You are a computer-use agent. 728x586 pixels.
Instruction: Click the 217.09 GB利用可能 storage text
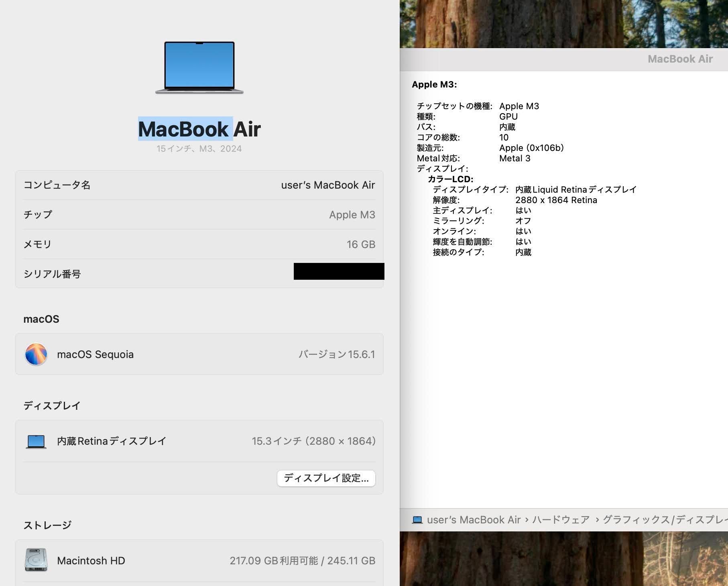pyautogui.click(x=273, y=561)
